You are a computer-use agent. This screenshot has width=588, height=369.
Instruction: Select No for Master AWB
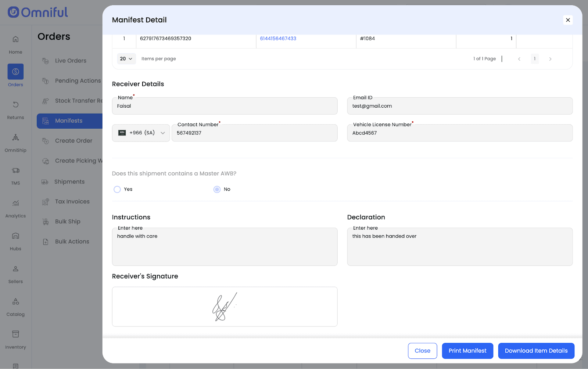tap(217, 189)
